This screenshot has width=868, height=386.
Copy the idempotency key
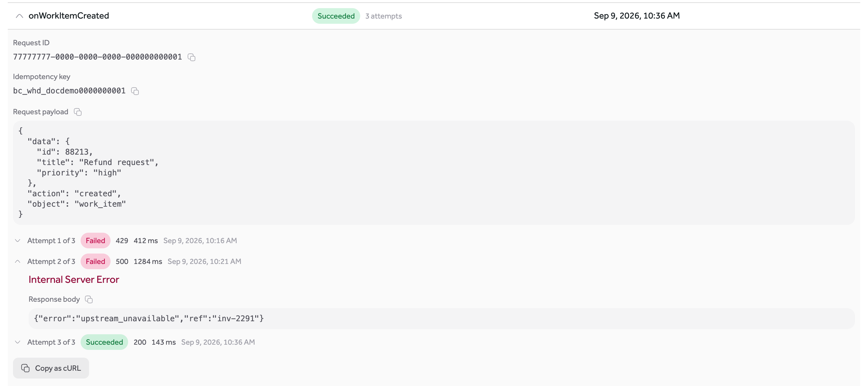pyautogui.click(x=135, y=91)
